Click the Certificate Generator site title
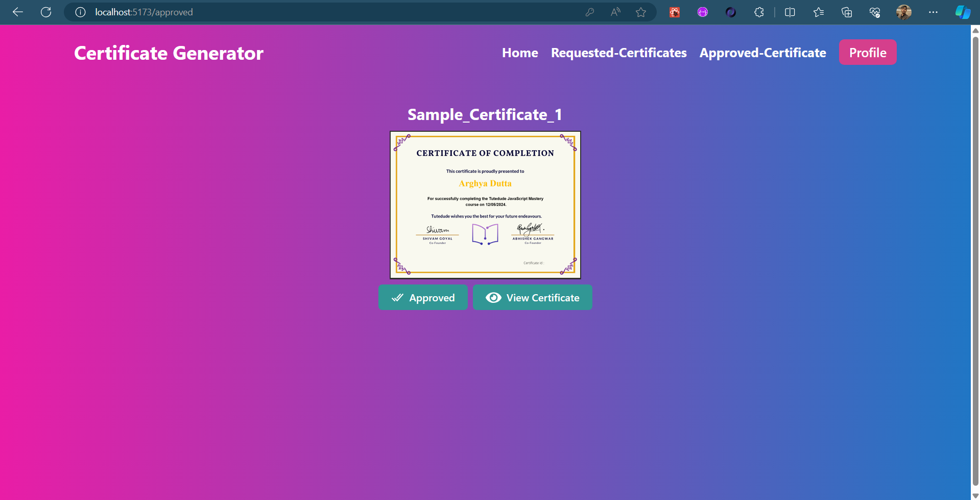Screen dimensions: 980x500 coord(169,53)
